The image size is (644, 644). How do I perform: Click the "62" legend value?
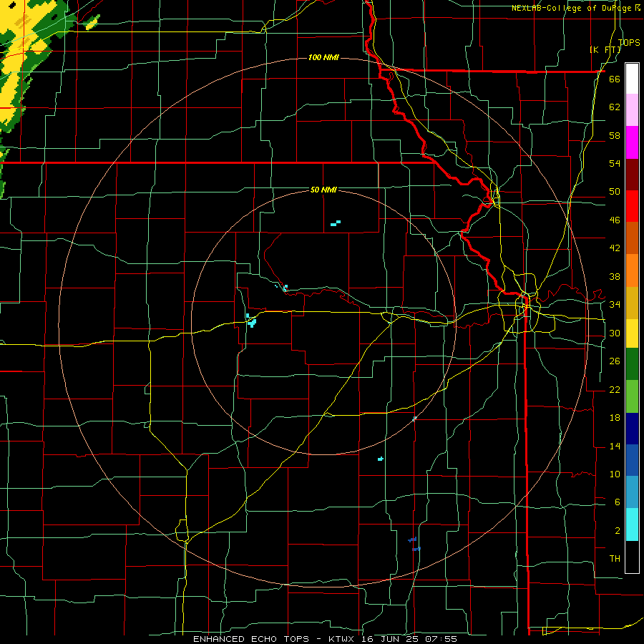click(615, 107)
